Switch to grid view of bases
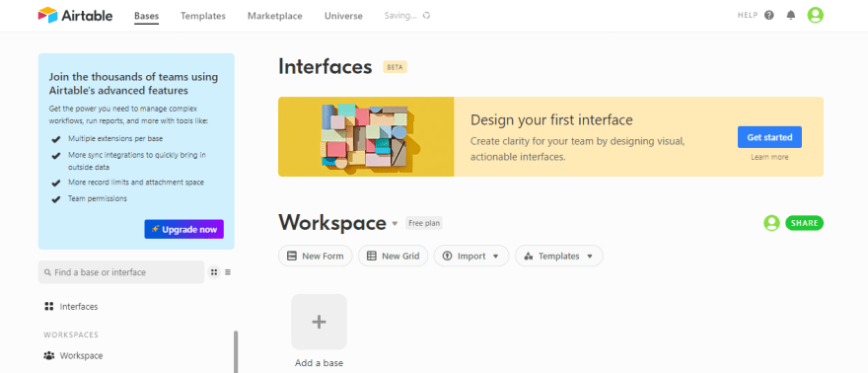The width and height of the screenshot is (868, 373). point(214,272)
